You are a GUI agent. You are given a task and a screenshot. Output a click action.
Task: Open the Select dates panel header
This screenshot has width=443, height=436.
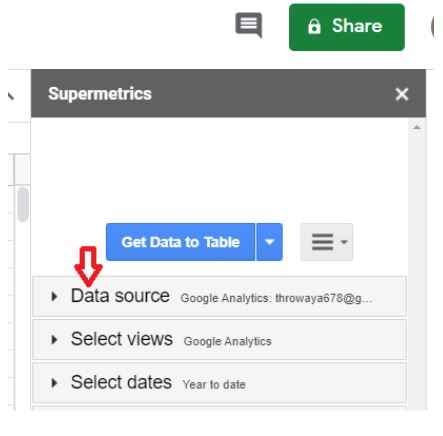click(x=219, y=383)
